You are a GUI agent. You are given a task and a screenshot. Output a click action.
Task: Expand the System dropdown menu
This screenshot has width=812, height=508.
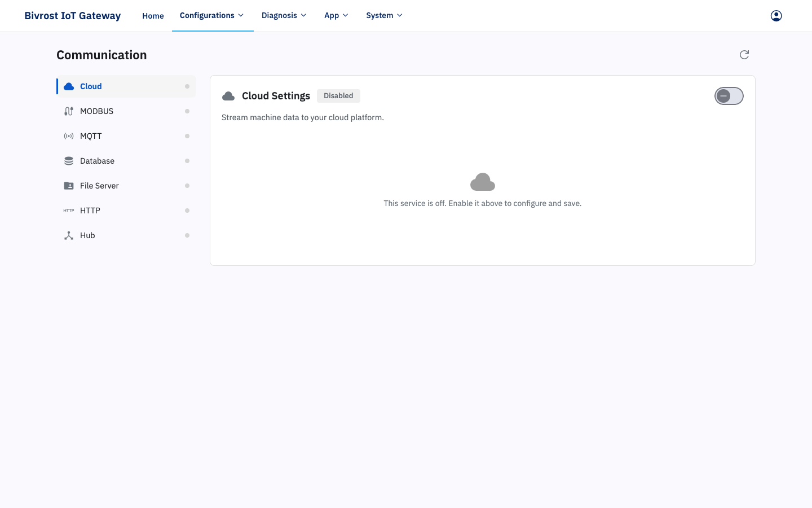[384, 15]
